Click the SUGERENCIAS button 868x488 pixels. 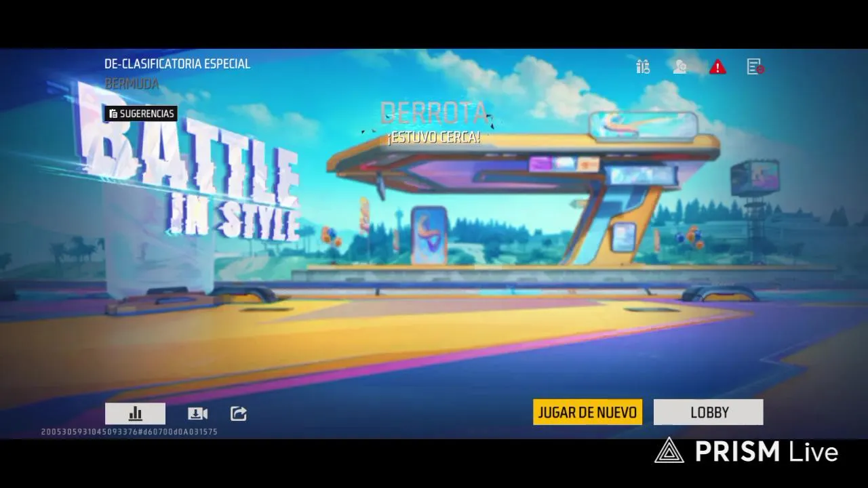pos(141,113)
